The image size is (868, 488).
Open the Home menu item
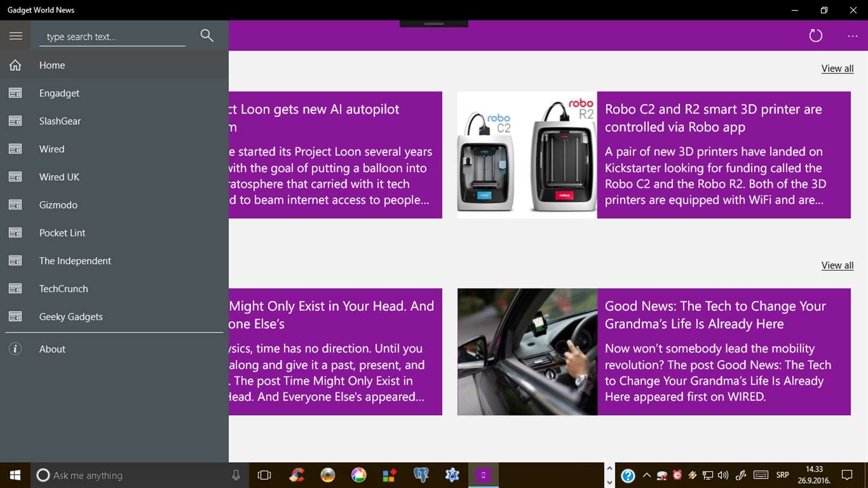(x=115, y=65)
